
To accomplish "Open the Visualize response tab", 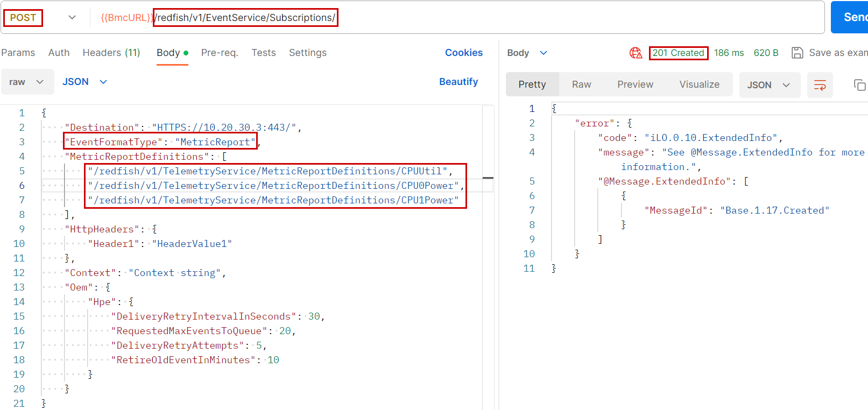I will (x=699, y=84).
